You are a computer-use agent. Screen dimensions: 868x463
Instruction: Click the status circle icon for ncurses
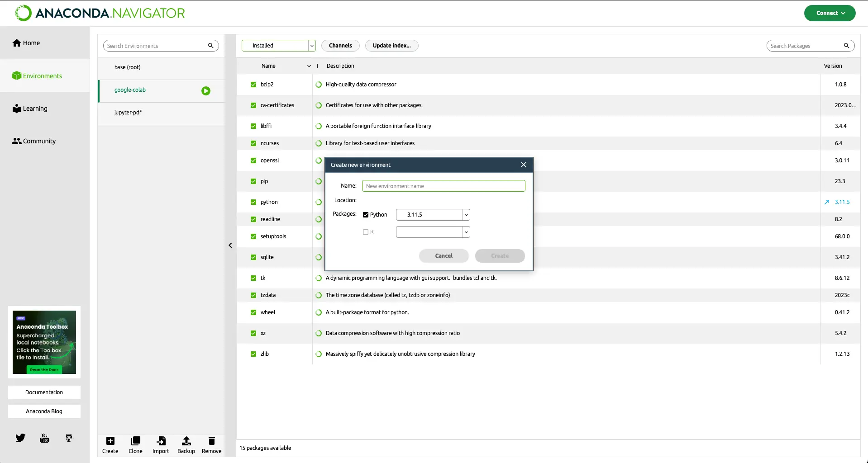[319, 143]
